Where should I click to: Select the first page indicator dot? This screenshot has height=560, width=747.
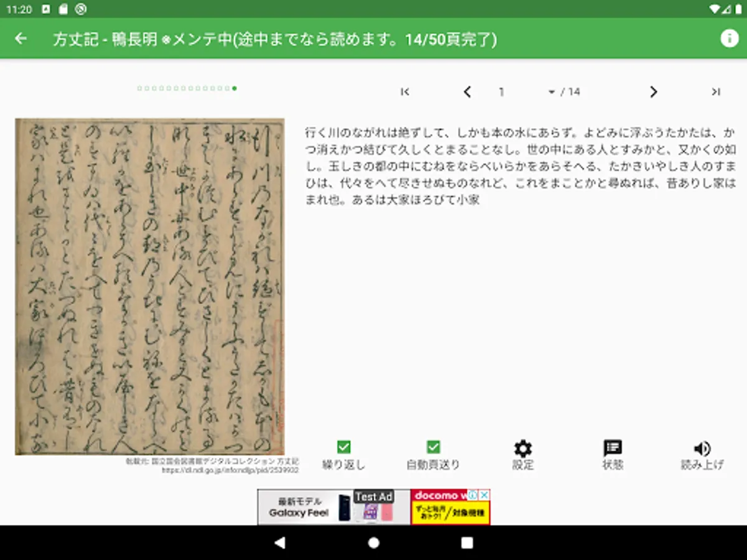[139, 88]
